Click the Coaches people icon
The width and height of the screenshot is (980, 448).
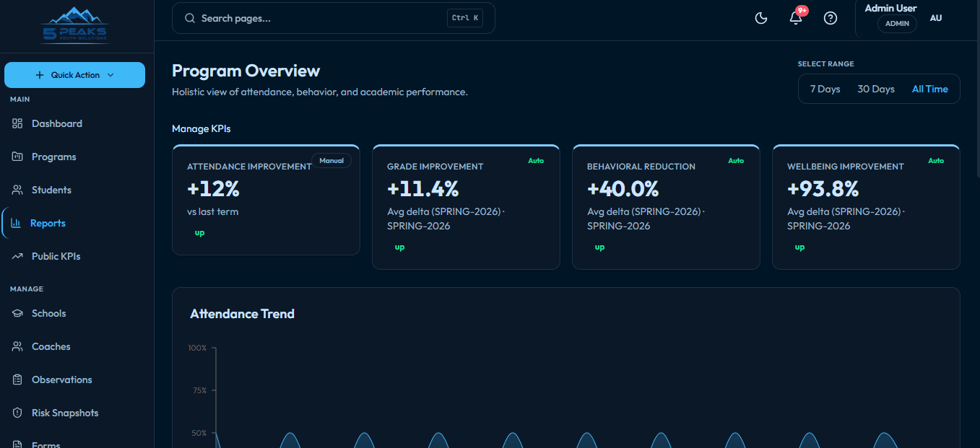coord(18,346)
